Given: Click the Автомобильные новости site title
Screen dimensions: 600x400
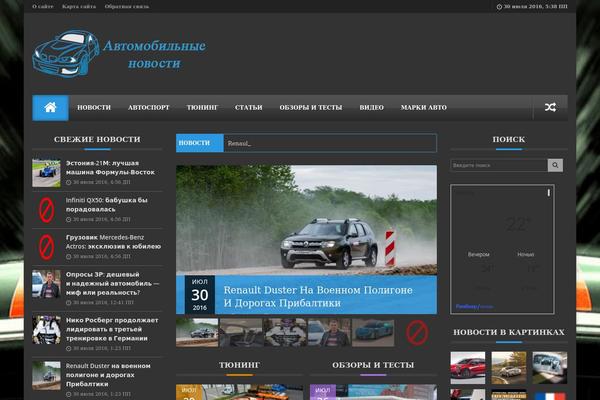Looking at the screenshot, I should [x=154, y=54].
